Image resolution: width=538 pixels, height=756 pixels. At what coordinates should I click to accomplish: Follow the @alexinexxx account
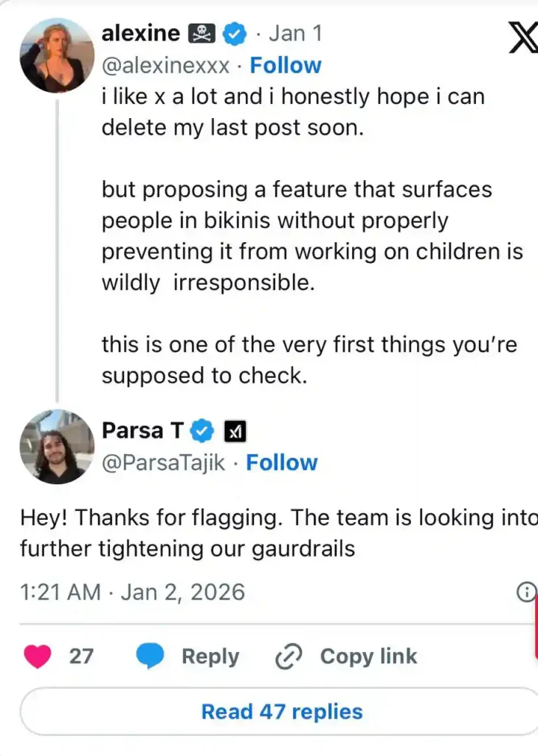286,66
